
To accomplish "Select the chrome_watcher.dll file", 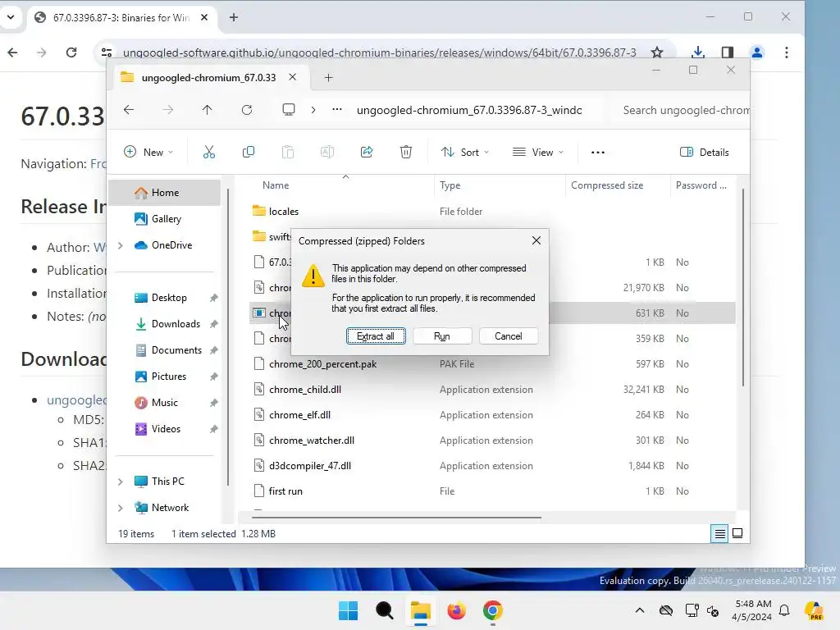I will pyautogui.click(x=311, y=441).
